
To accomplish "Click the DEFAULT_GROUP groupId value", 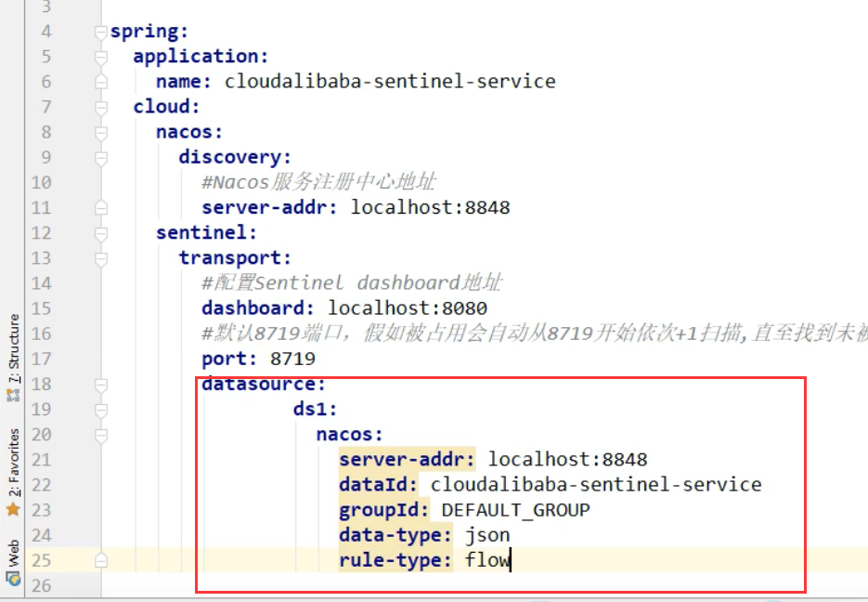I will tap(516, 509).
